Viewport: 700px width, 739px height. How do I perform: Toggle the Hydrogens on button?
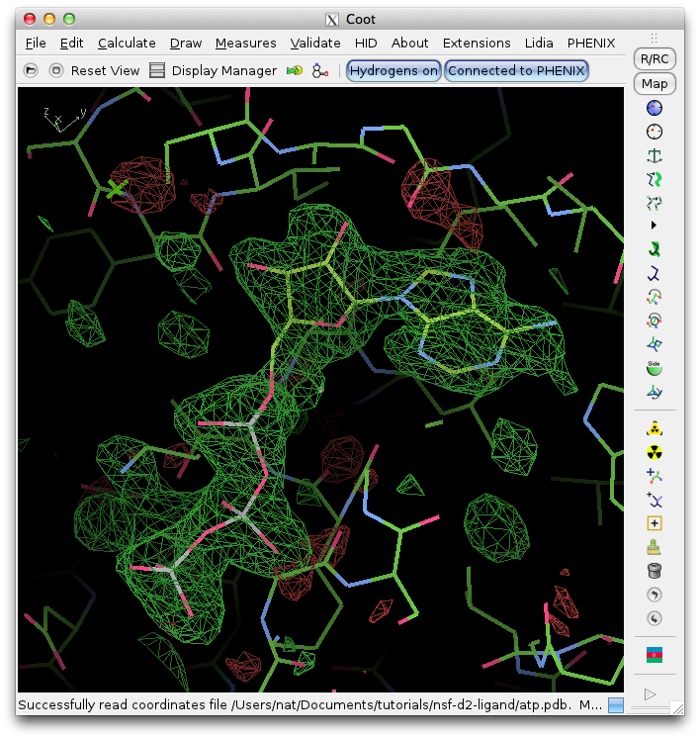tap(394, 71)
